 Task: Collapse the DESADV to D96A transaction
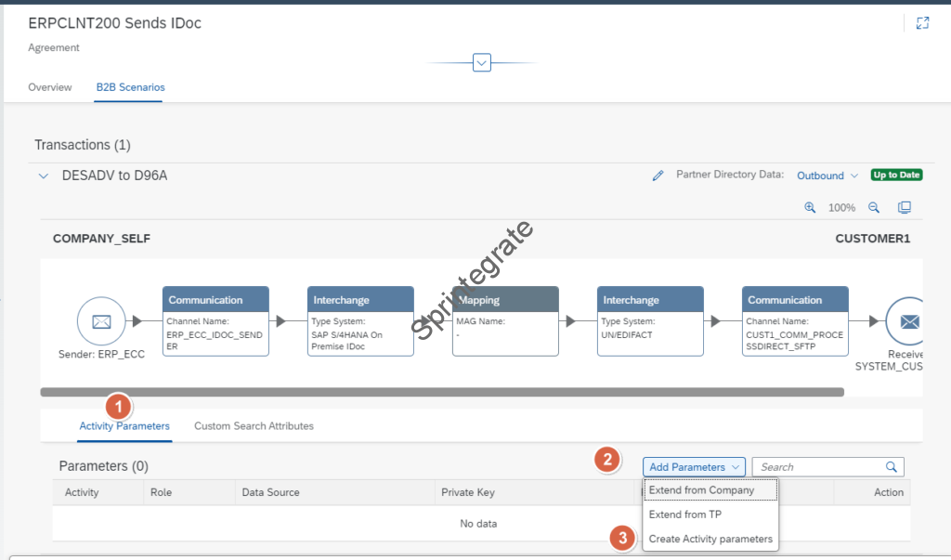click(43, 176)
